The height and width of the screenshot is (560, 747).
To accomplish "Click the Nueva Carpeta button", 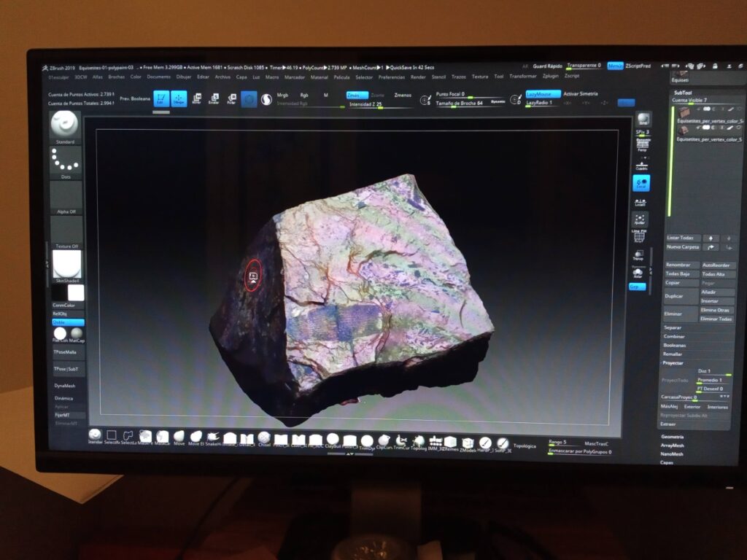I will click(x=683, y=247).
